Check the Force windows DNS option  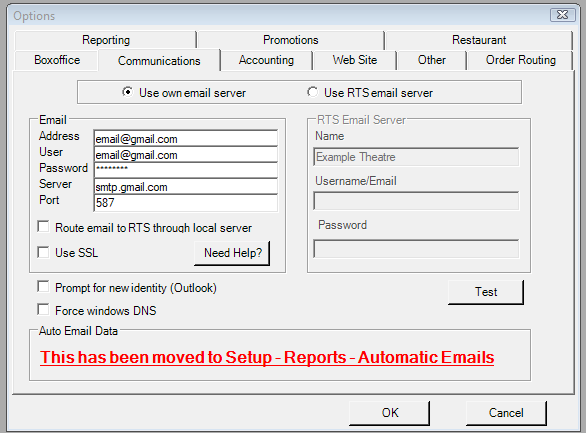point(43,310)
